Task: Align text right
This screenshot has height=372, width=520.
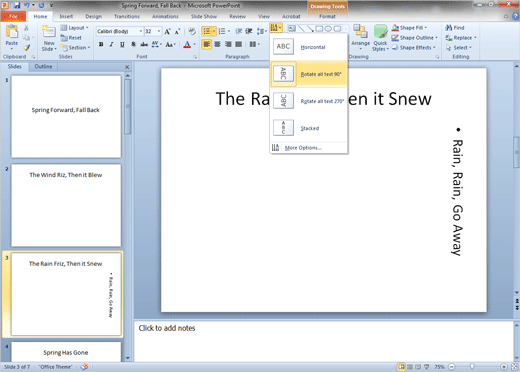Action: point(228,44)
